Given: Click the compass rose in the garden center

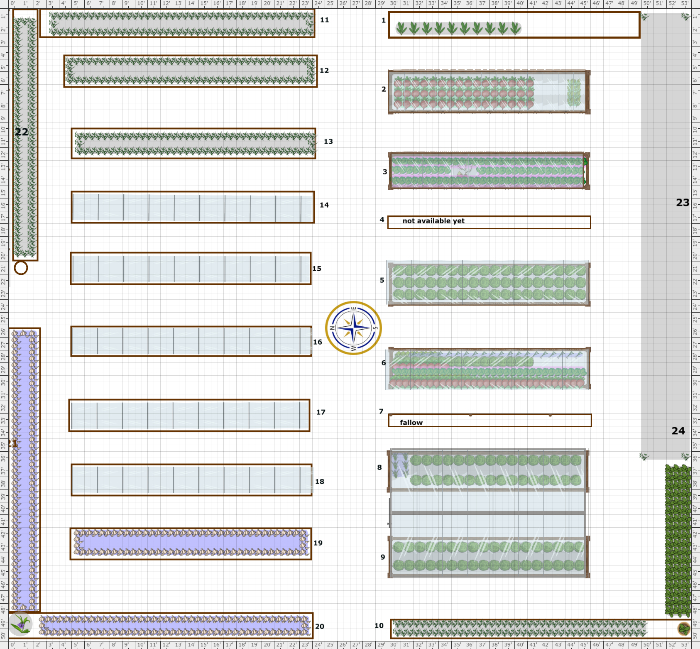Looking at the screenshot, I should pos(353,327).
